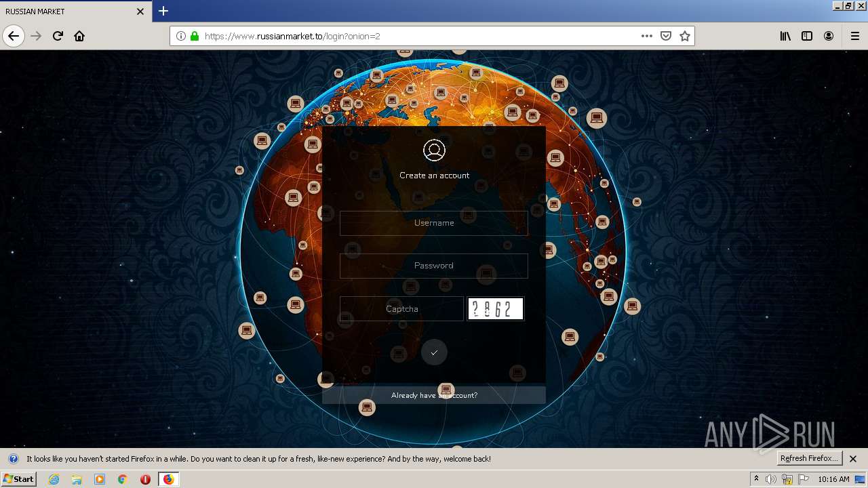Open the network tray icon

tap(787, 479)
